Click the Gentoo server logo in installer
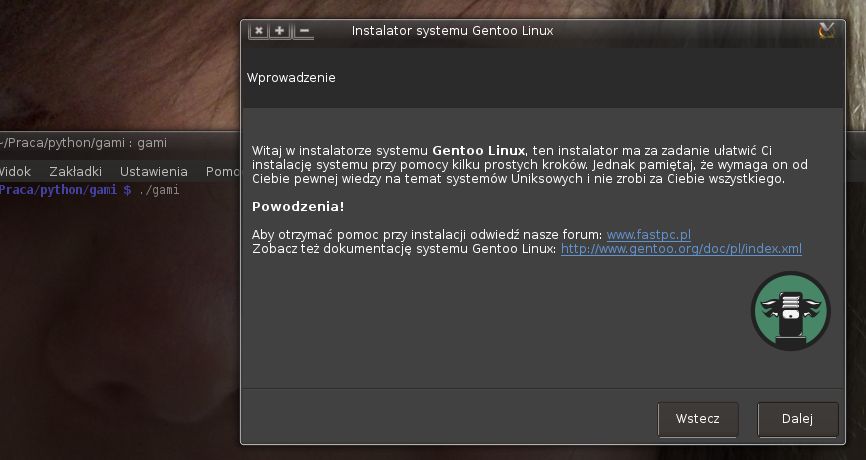The width and height of the screenshot is (866, 460). [x=790, y=310]
